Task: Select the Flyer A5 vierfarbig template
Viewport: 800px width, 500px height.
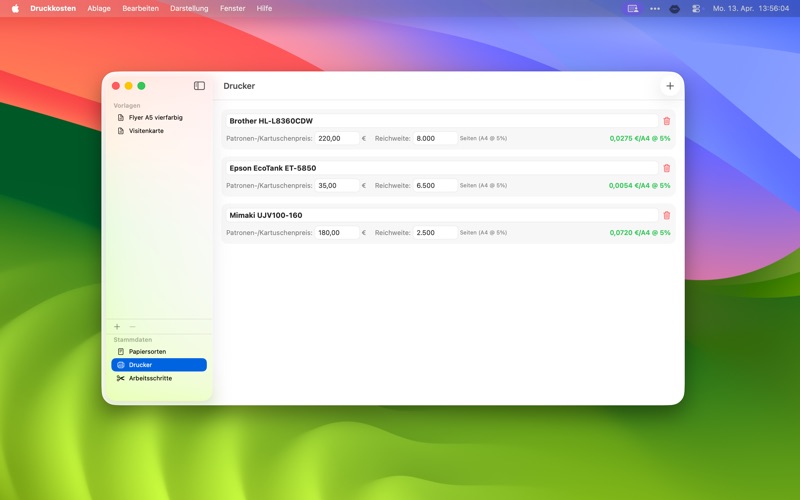Action: tap(159, 117)
